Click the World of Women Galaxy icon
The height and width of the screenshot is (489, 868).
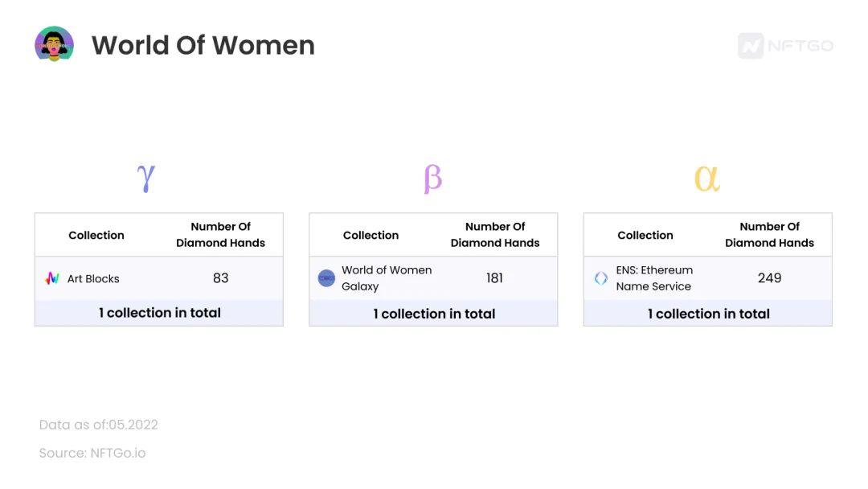pos(326,278)
